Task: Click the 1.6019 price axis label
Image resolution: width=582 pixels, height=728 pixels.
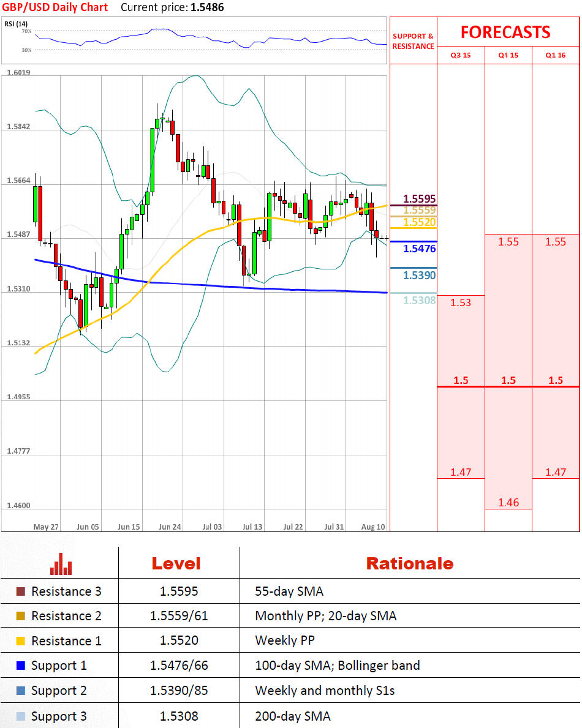Action: point(18,72)
